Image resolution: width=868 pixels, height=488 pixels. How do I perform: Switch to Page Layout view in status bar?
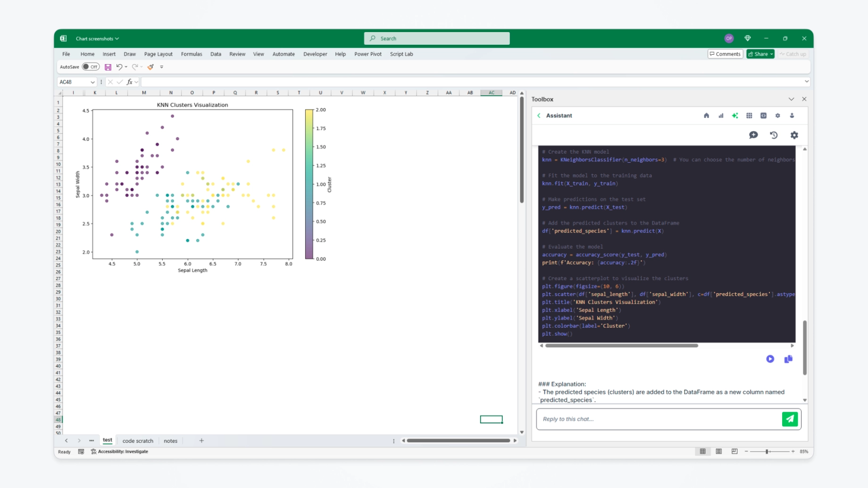tap(719, 452)
